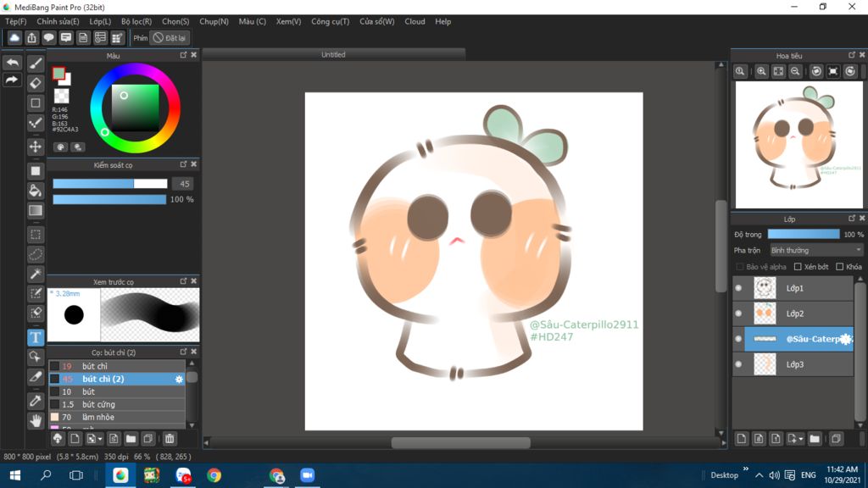Select the bút chì brush
Viewport: 868px width, 488px height.
pos(117,366)
